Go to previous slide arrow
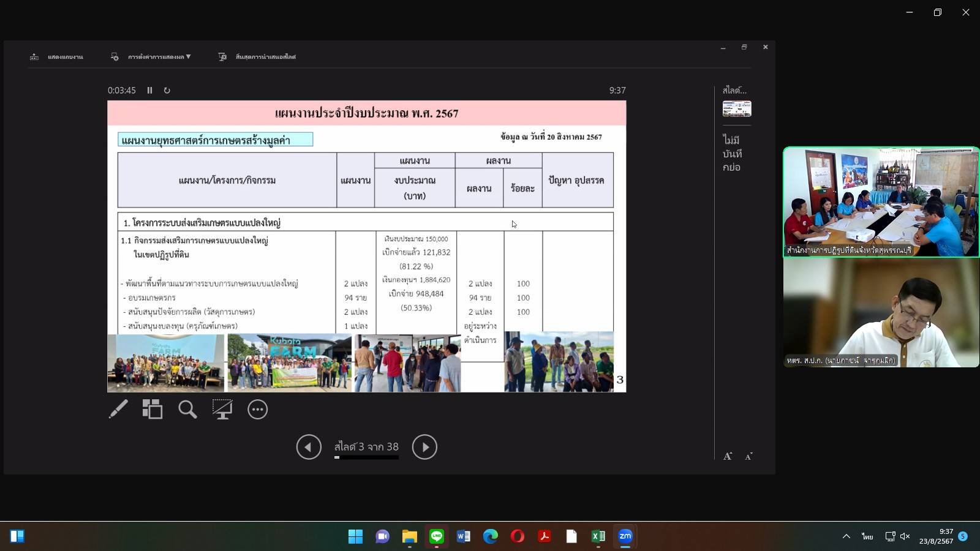 tap(309, 447)
